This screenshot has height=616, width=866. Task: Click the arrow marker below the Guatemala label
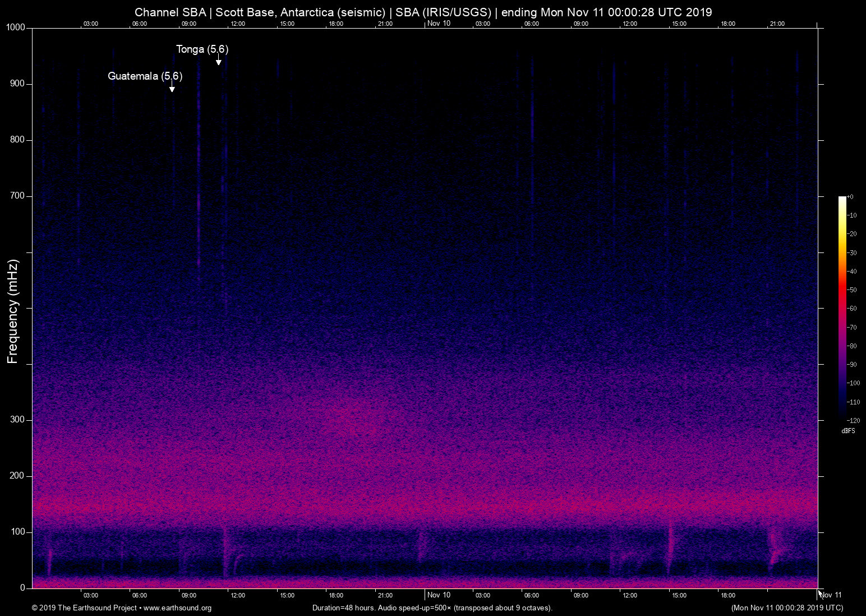[x=172, y=89]
